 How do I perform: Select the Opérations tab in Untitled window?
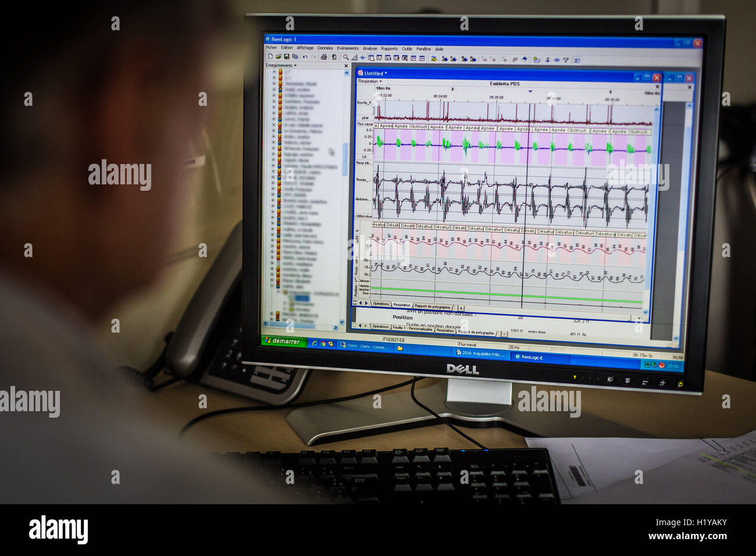coord(381,304)
